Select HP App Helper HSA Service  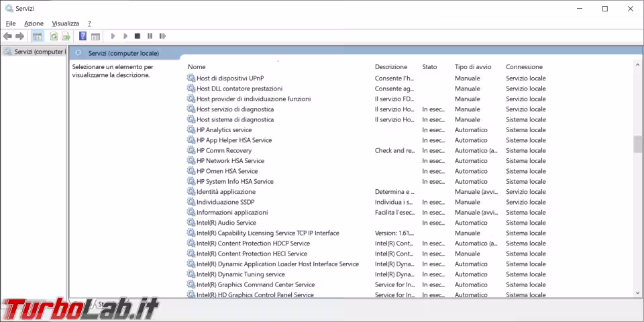click(x=234, y=140)
